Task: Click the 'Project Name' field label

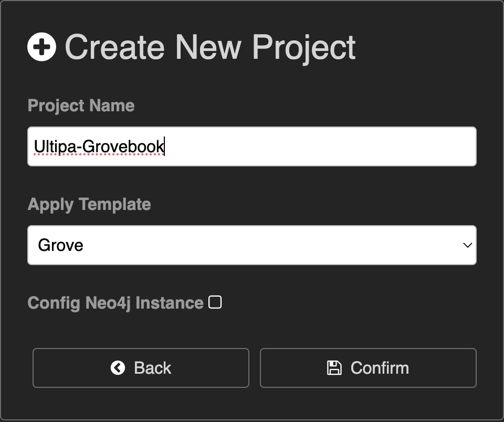Action: pos(81,105)
